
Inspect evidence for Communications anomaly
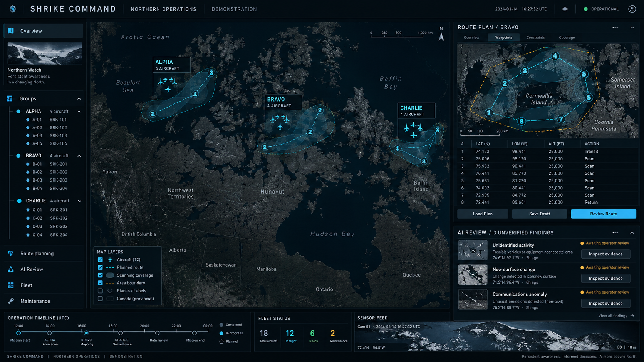(605, 303)
